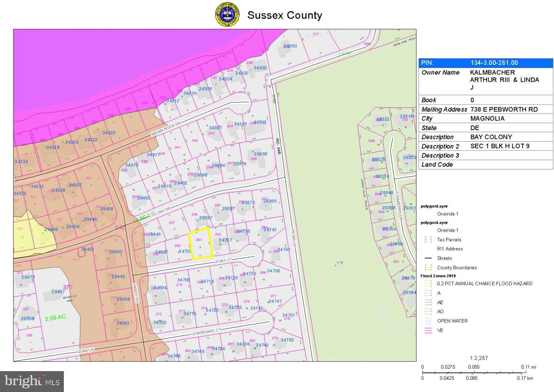Click the Sussex County seal emblem
Viewport: 554px width, 392px height.
click(227, 15)
